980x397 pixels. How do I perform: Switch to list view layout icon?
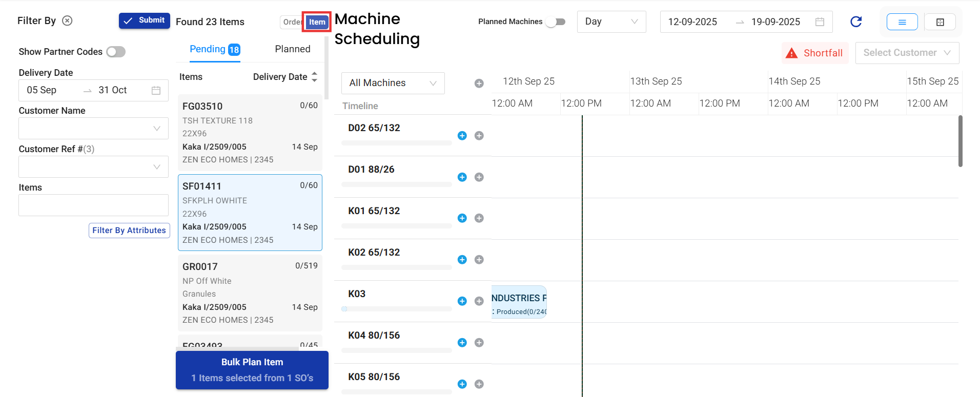[902, 22]
